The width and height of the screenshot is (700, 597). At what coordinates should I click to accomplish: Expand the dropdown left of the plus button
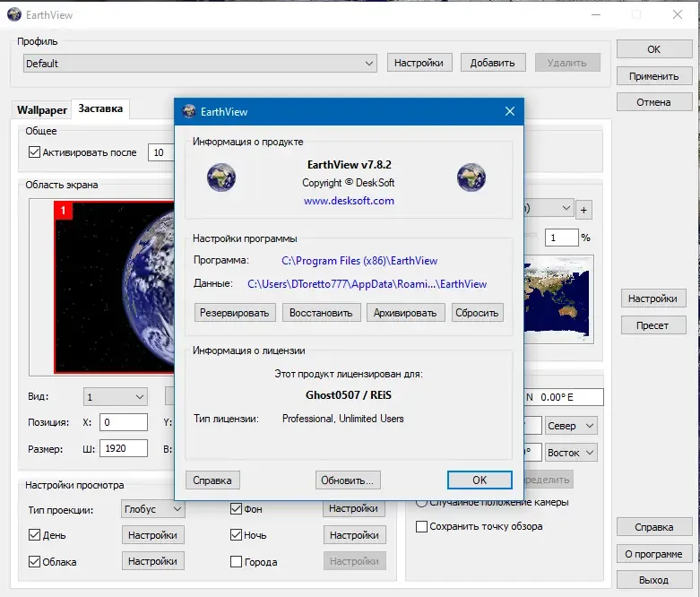click(x=549, y=208)
